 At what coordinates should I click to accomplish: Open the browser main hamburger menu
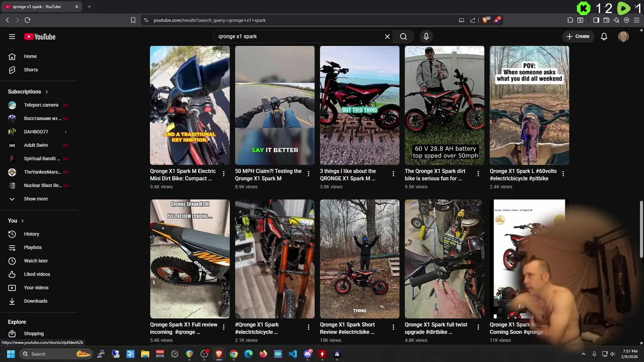636,20
